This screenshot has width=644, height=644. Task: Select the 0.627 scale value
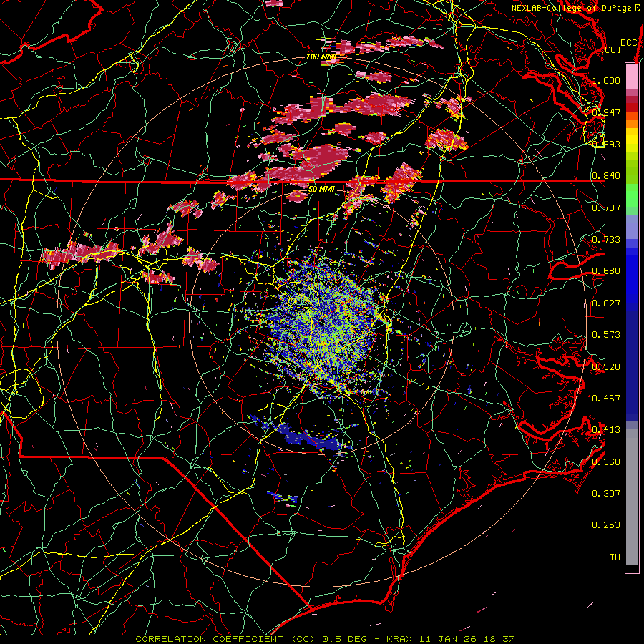606,303
